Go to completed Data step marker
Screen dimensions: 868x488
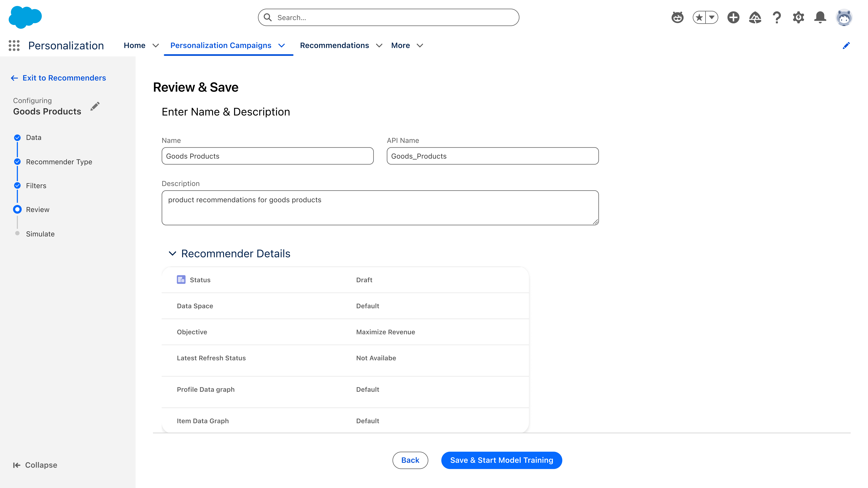[x=17, y=137]
